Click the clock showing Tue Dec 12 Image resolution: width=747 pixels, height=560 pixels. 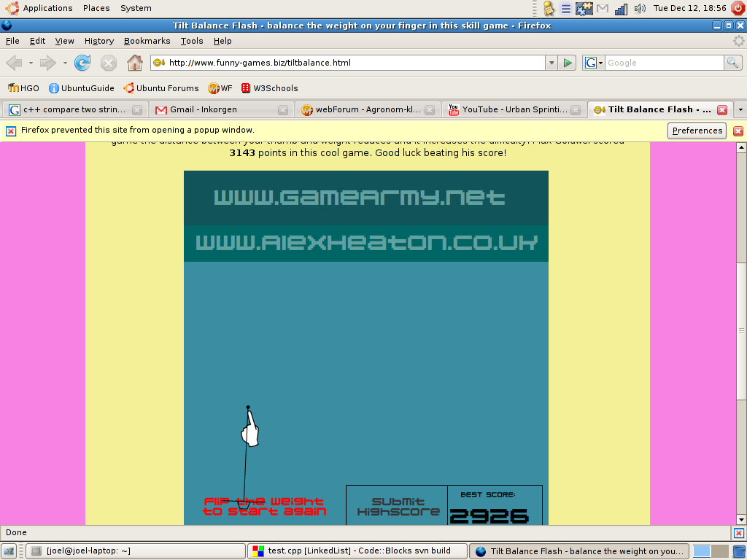click(x=689, y=8)
